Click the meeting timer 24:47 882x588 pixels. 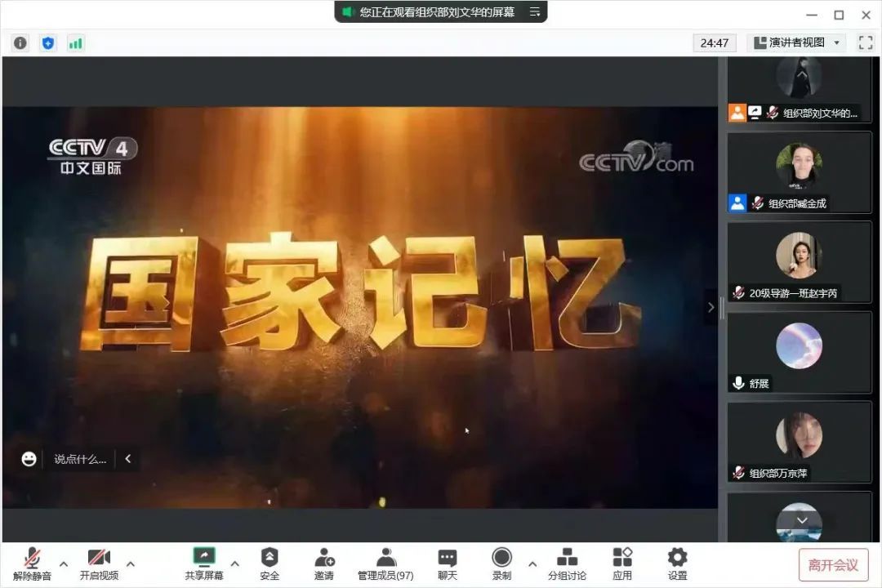[x=715, y=42]
